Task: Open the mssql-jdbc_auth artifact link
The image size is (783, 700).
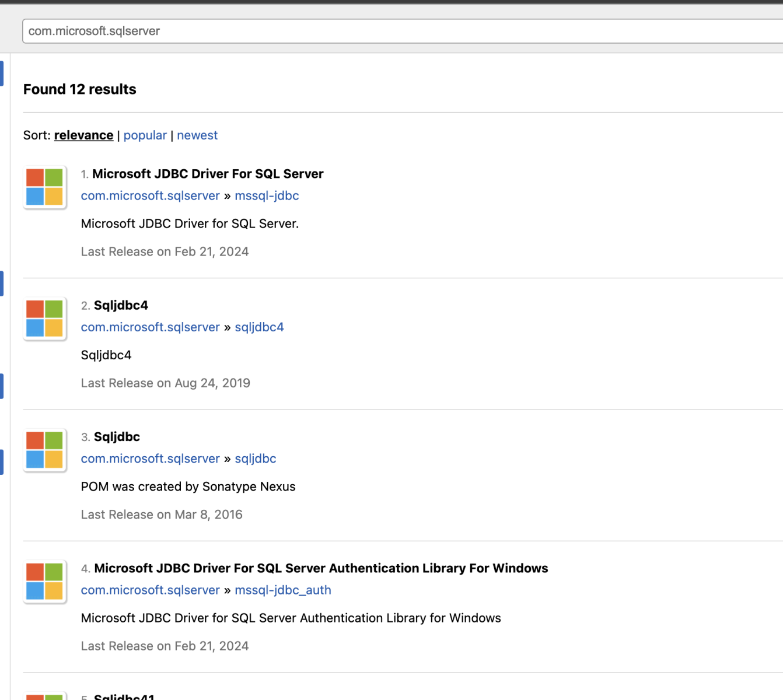Action: (283, 590)
